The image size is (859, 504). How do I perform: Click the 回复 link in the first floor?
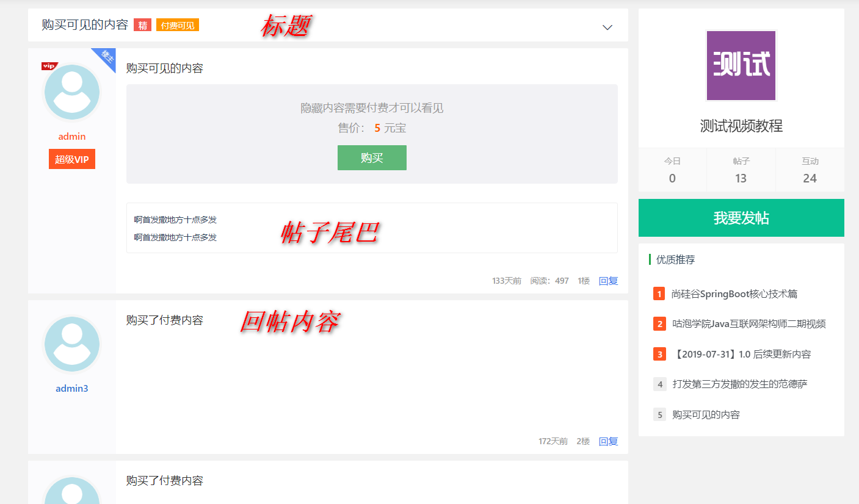608,281
